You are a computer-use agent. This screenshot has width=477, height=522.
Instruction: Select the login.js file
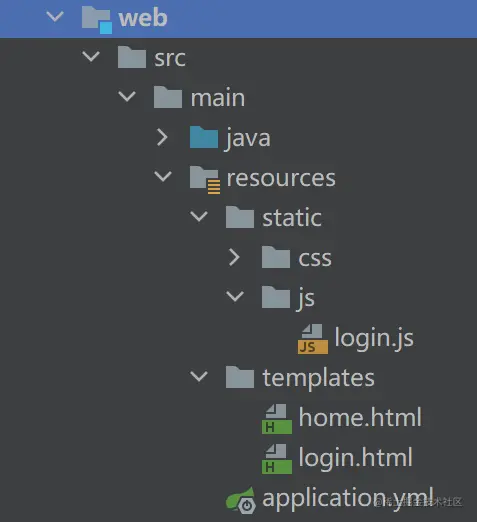[x=374, y=339]
